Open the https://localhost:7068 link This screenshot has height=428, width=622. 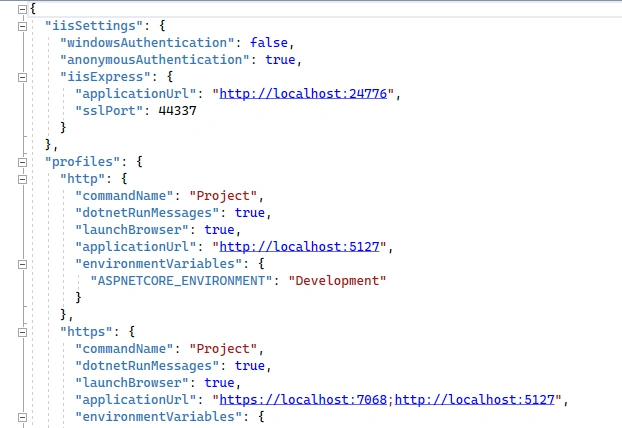pyautogui.click(x=303, y=400)
